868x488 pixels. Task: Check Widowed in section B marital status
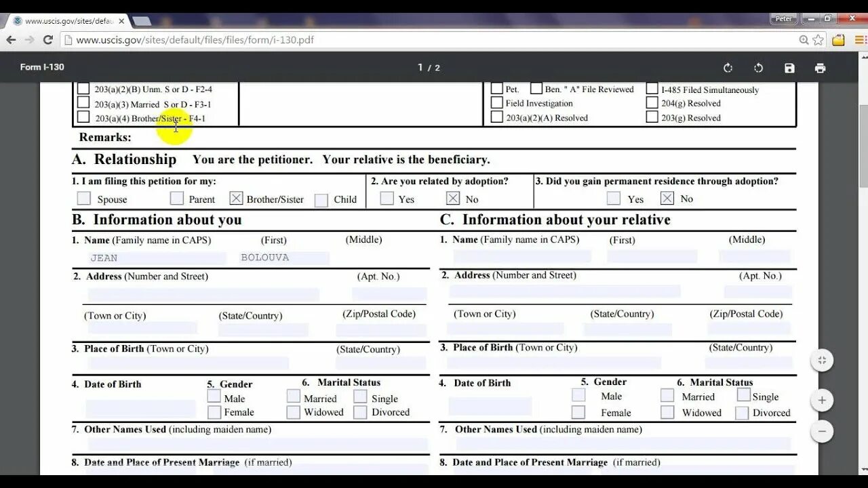coord(293,412)
